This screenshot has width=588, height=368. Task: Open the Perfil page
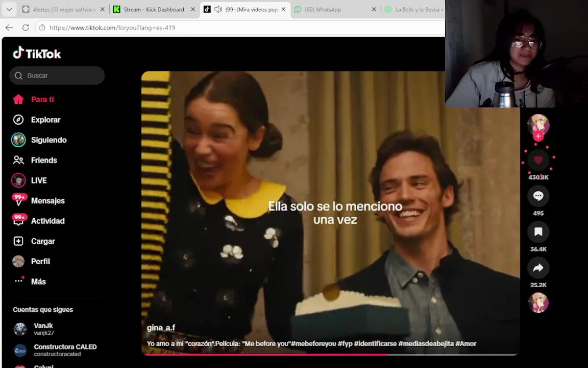click(x=40, y=262)
